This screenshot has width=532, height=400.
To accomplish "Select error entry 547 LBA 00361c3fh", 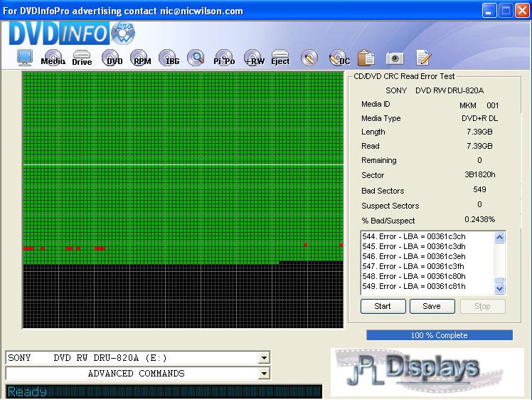I will [x=413, y=266].
